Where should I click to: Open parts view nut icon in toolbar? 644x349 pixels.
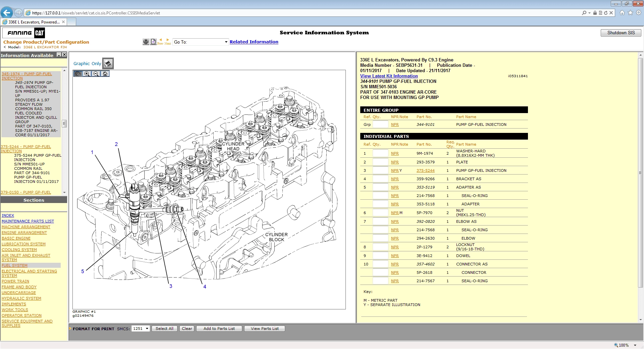146,42
